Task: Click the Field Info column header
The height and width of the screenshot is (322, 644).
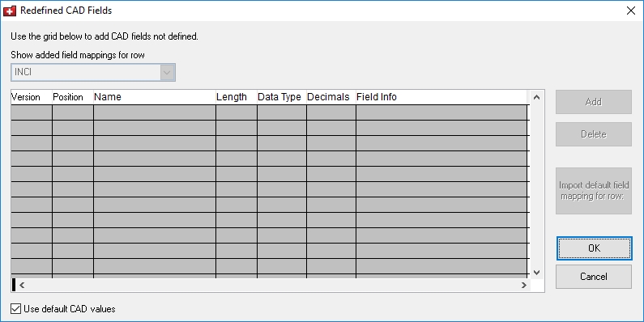Action: (441, 97)
